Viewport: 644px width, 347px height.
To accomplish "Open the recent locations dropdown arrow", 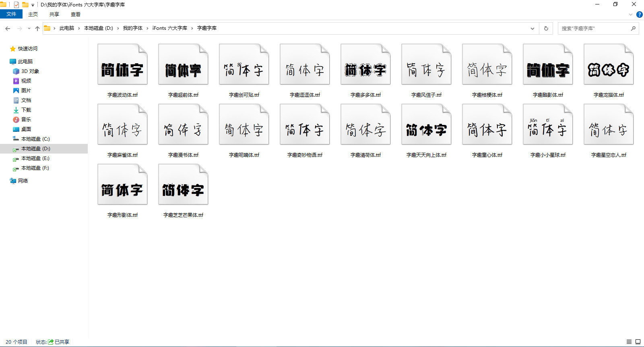I will (x=29, y=28).
